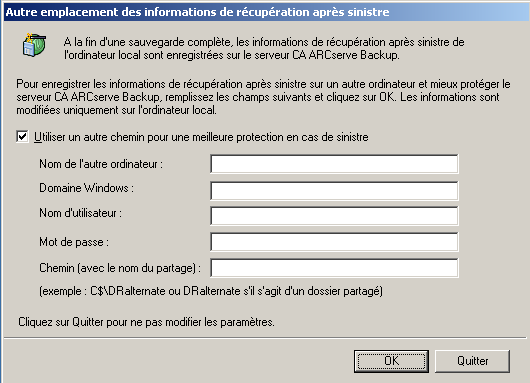530x383 pixels.
Task: Click the 'Chemin (avec le nom du partage) :' label
Action: tap(120, 268)
